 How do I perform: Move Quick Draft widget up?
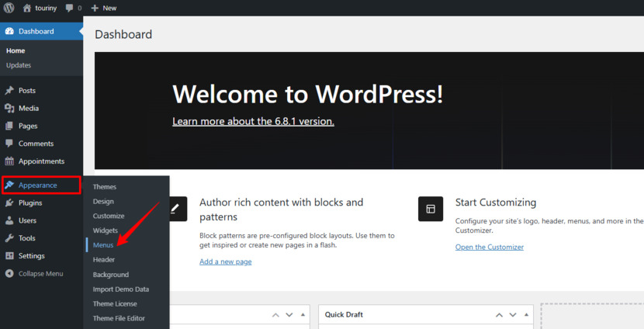coord(499,314)
